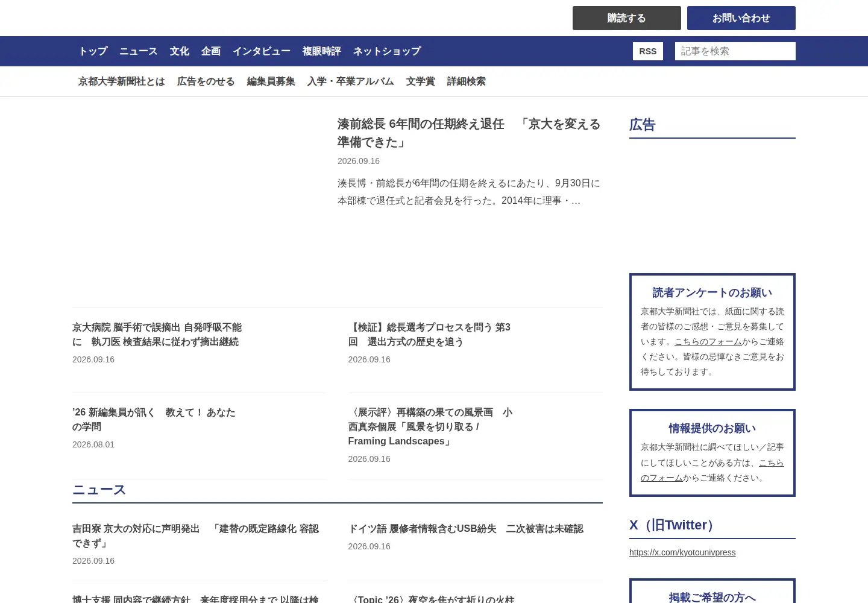Open the 〈展示評〉再構築の果ての風景画 article
Viewport: 868px width, 603px height.
[430, 427]
